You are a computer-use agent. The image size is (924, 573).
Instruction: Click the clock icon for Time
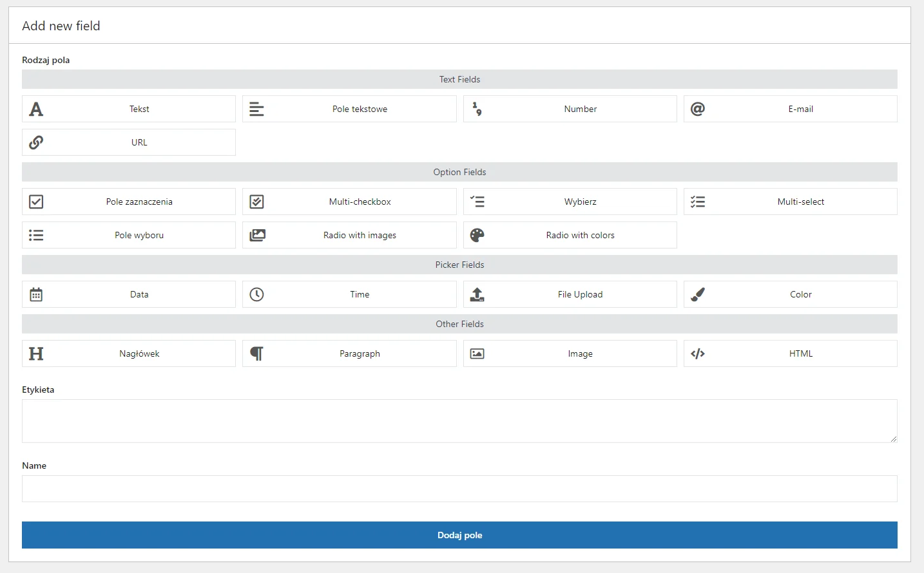[x=256, y=295]
